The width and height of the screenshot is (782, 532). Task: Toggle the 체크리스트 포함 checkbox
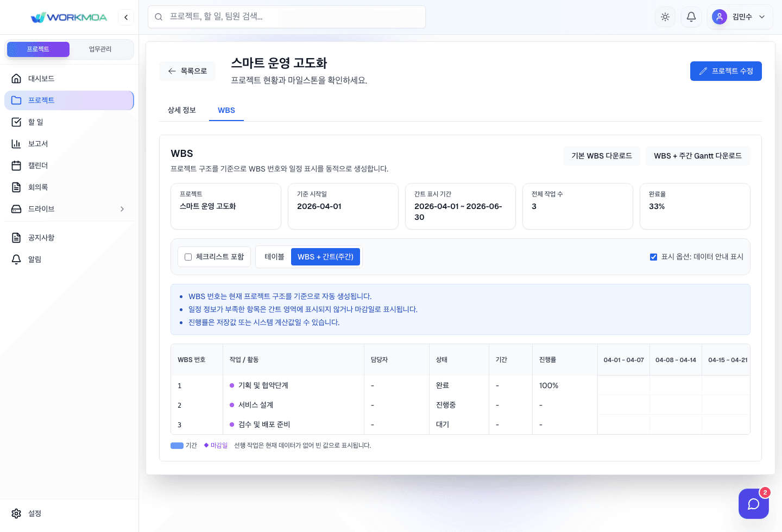[188, 257]
